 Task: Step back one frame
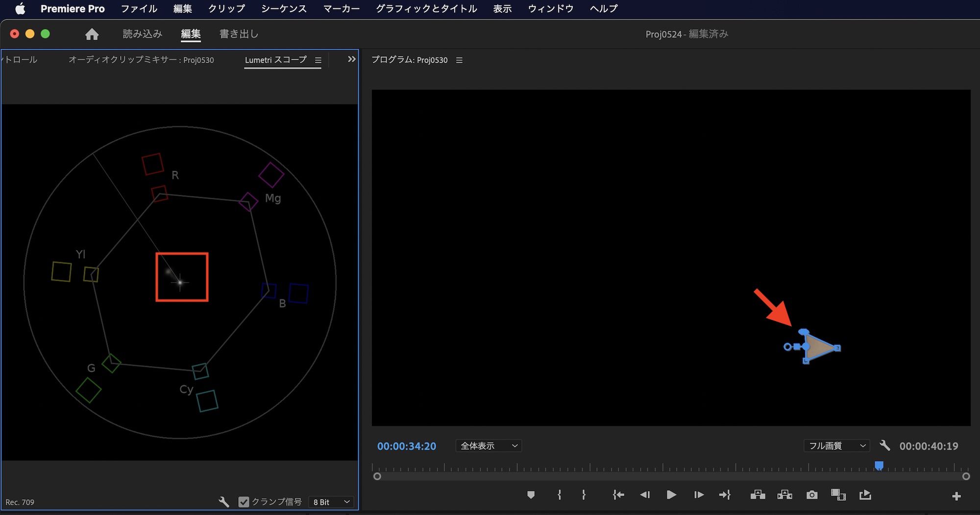645,495
